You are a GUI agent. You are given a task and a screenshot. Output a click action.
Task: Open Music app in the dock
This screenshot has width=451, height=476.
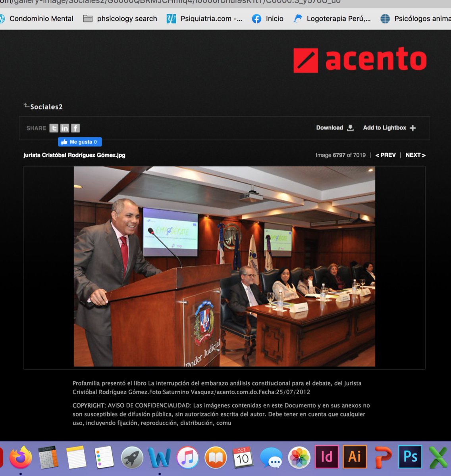pos(187,458)
